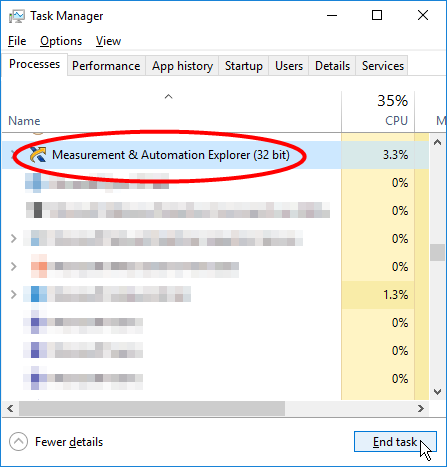Click the Measurement & Automation Explorer process icon
The height and width of the screenshot is (467, 447).
point(38,155)
